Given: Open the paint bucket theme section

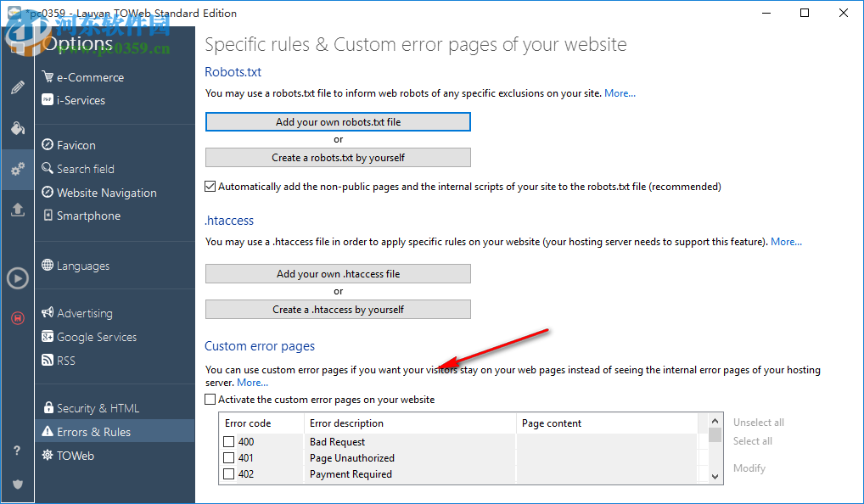Looking at the screenshot, I should click(x=17, y=128).
